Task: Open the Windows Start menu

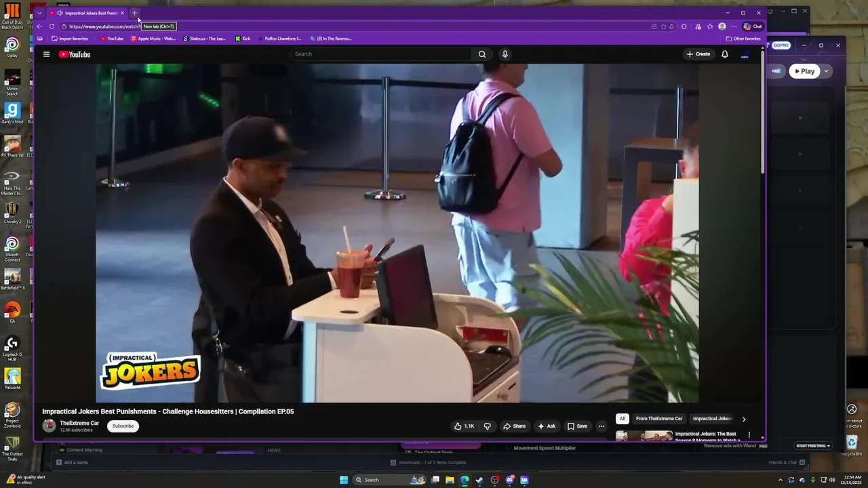Action: point(344,480)
